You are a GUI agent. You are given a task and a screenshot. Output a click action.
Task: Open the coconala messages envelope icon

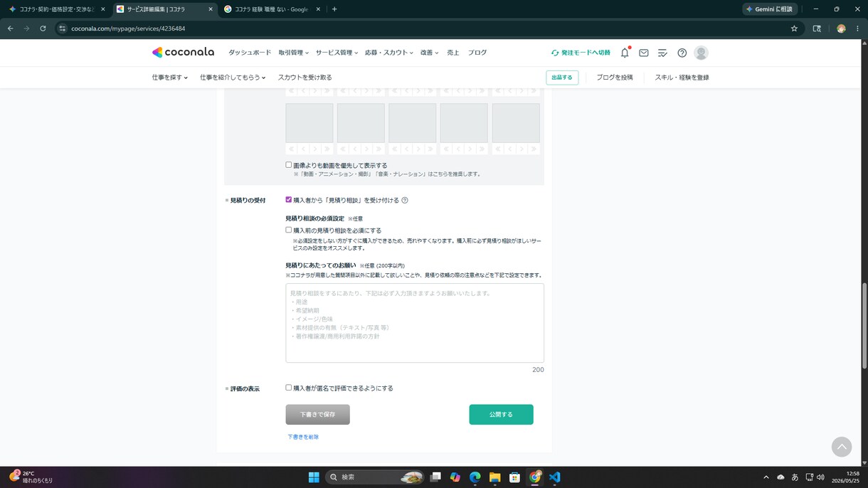643,53
